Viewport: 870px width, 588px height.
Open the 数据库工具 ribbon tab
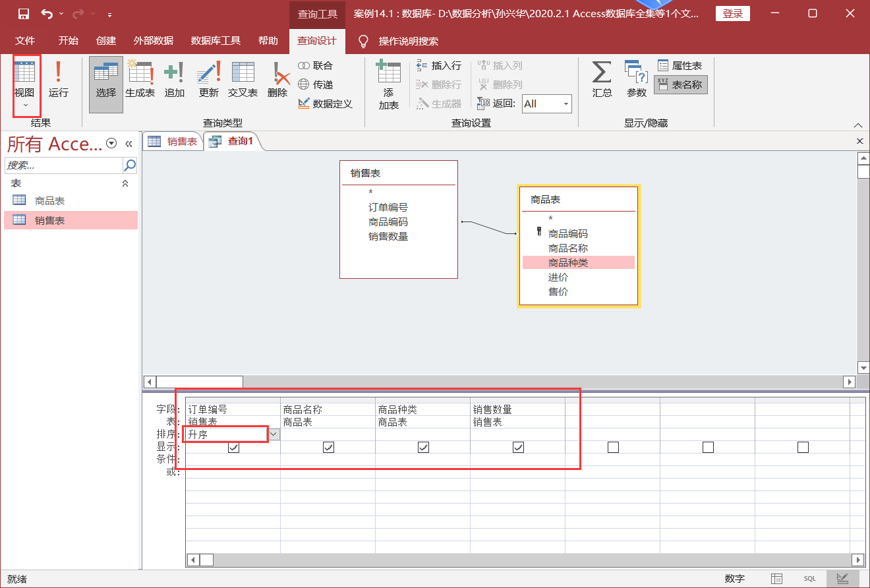tap(216, 41)
